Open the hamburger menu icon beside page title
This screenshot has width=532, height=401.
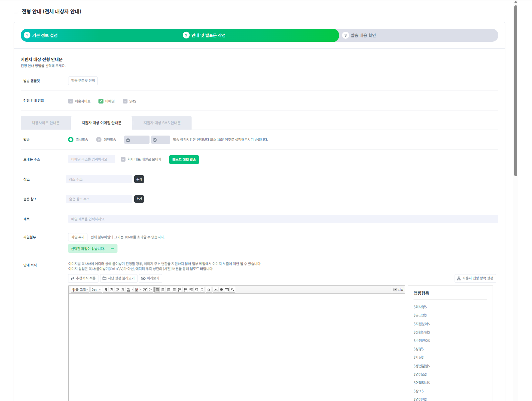coord(16,12)
